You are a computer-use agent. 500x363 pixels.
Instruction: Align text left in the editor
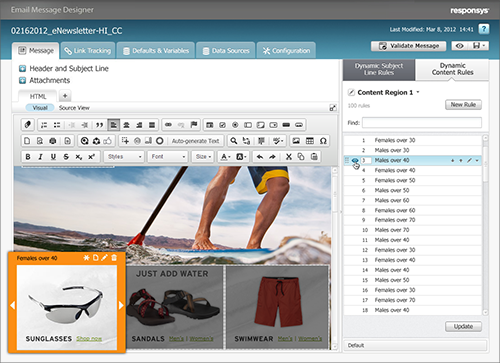pyautogui.click(x=114, y=125)
